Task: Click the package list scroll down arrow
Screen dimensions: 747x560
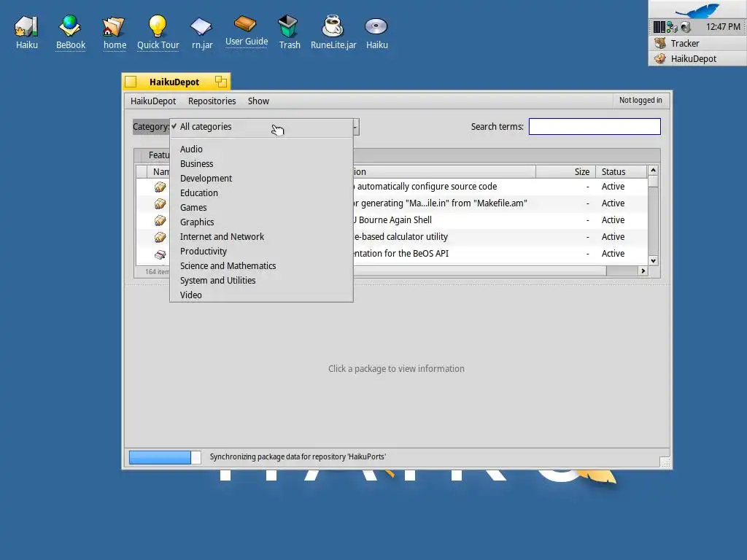Action: (653, 260)
